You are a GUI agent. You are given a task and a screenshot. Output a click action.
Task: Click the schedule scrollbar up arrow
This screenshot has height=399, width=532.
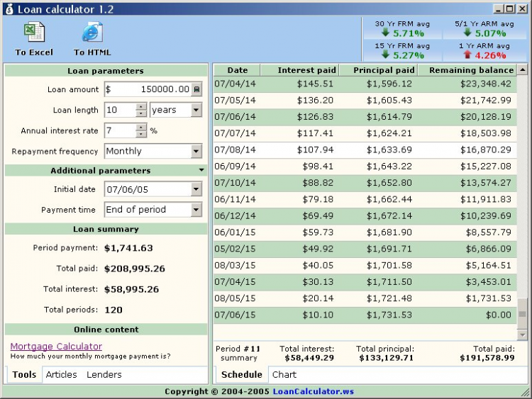523,70
